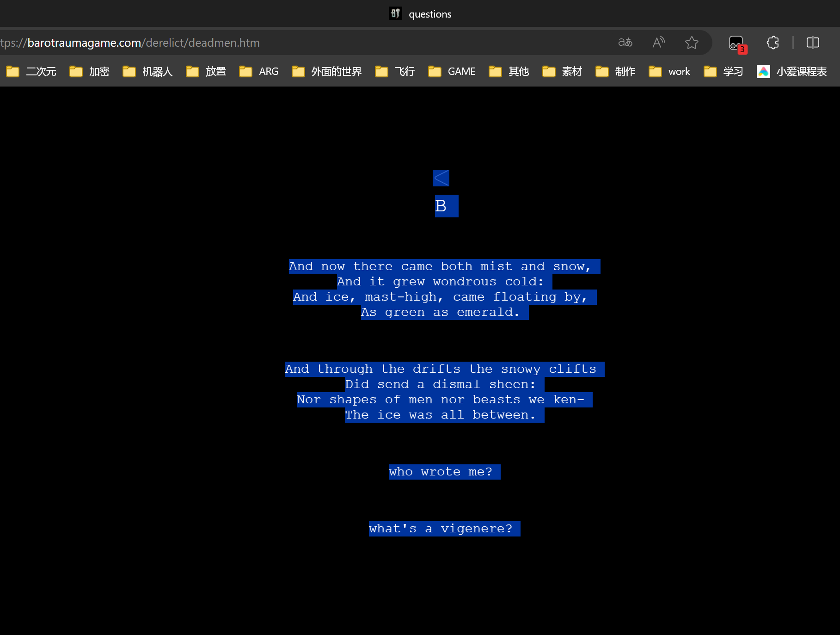This screenshot has height=635, width=840.
Task: Toggle split screen icon
Action: pos(813,43)
